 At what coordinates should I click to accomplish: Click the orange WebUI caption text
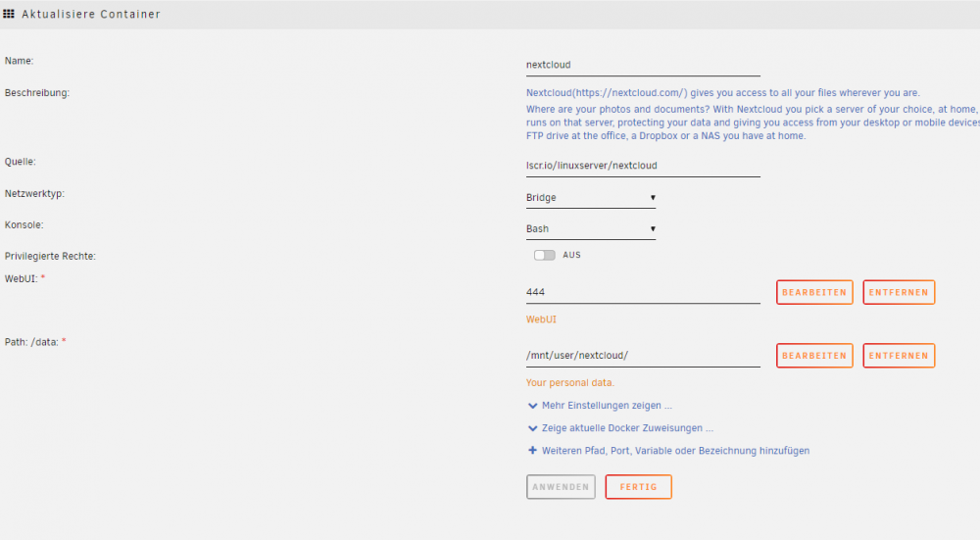tap(541, 319)
